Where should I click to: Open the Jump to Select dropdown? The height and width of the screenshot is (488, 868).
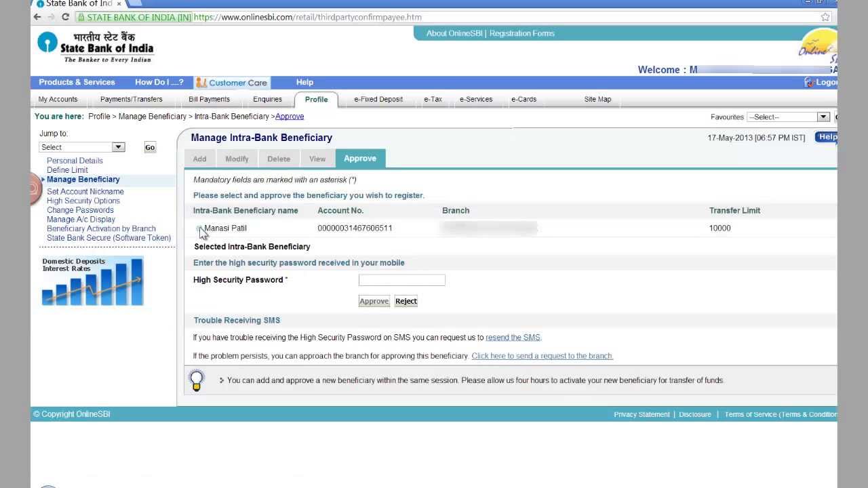[x=82, y=147]
